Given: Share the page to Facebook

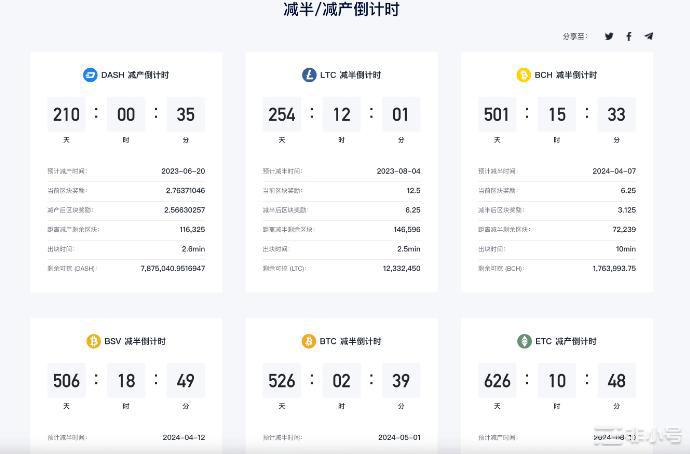Looking at the screenshot, I should pyautogui.click(x=629, y=37).
